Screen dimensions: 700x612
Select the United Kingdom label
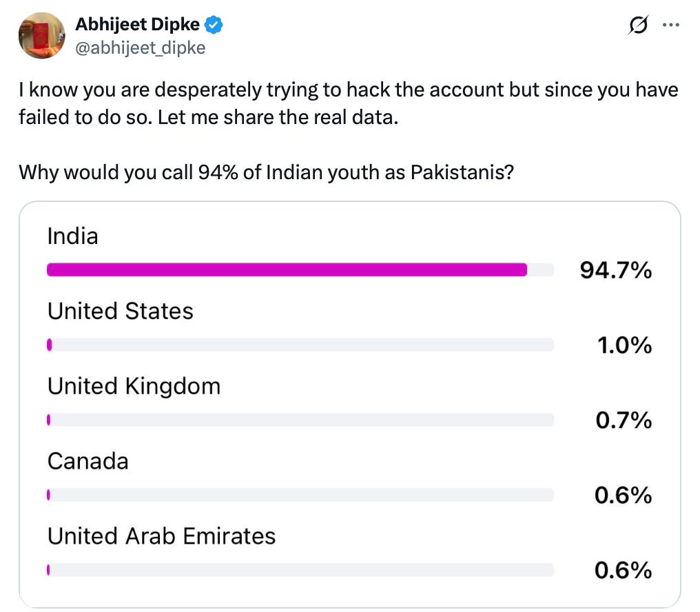coord(134,387)
